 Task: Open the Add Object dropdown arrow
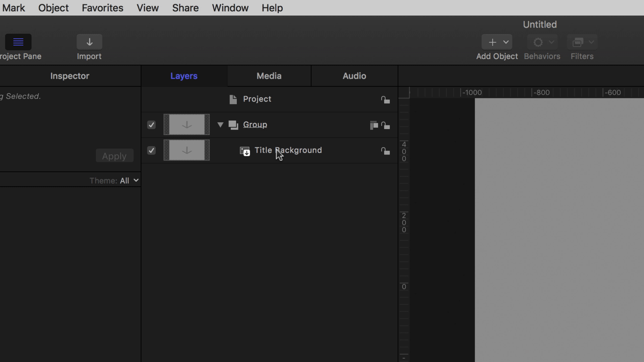point(506,42)
